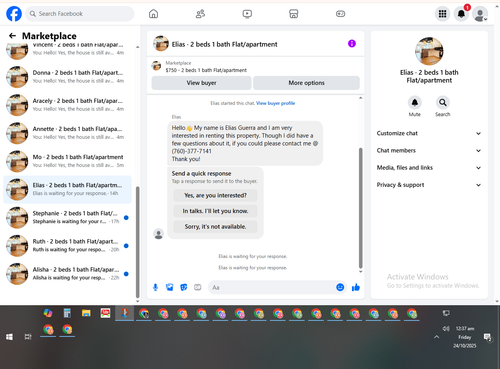Viewport: 500px width, 369px height.
Task: Record a voice clip with microphone icon
Action: tap(155, 287)
